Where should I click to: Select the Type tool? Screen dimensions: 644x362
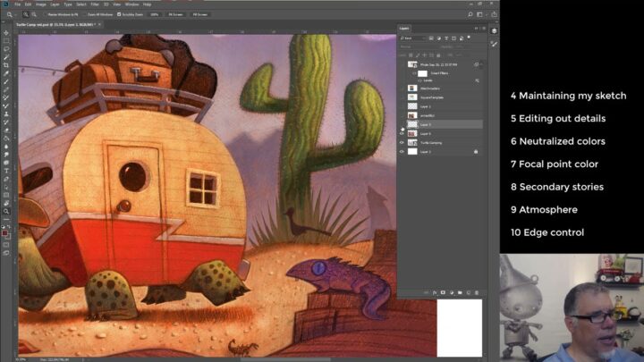coord(6,170)
